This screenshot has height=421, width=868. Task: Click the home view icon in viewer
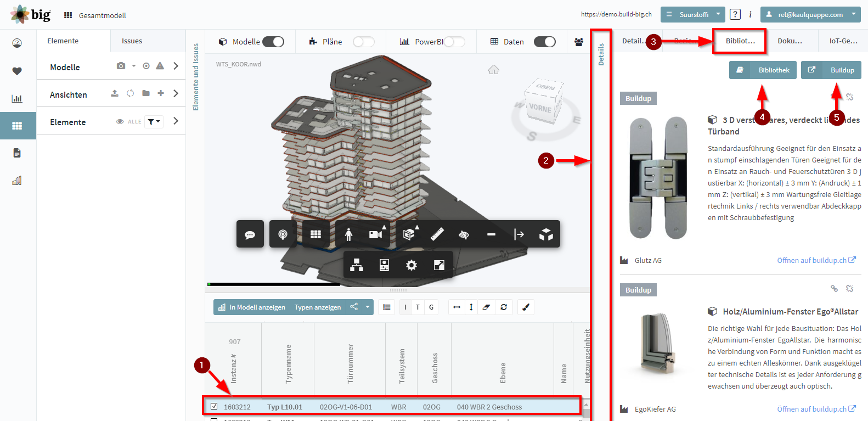point(494,70)
